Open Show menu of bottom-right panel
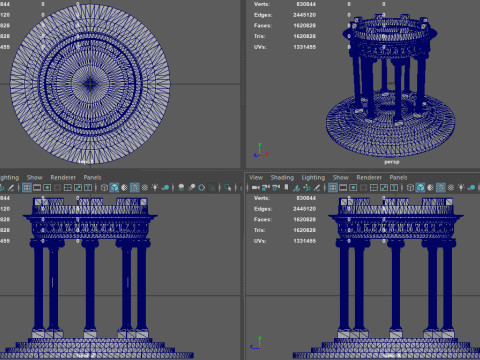This screenshot has height=360, width=480. [x=340, y=177]
